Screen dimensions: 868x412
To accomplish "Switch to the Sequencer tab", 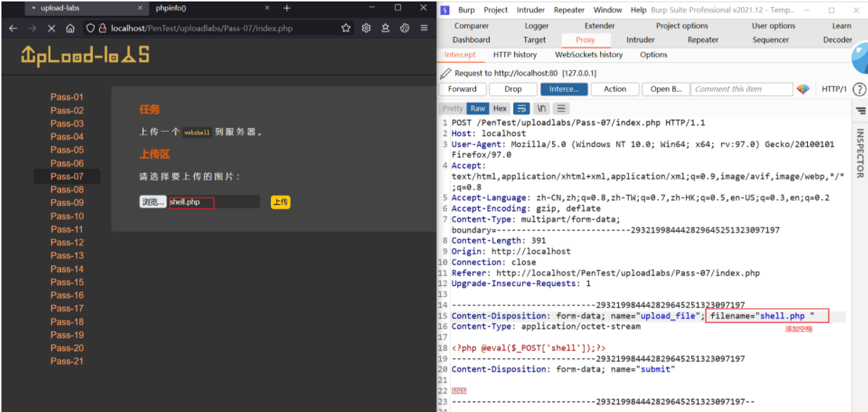I will 771,40.
